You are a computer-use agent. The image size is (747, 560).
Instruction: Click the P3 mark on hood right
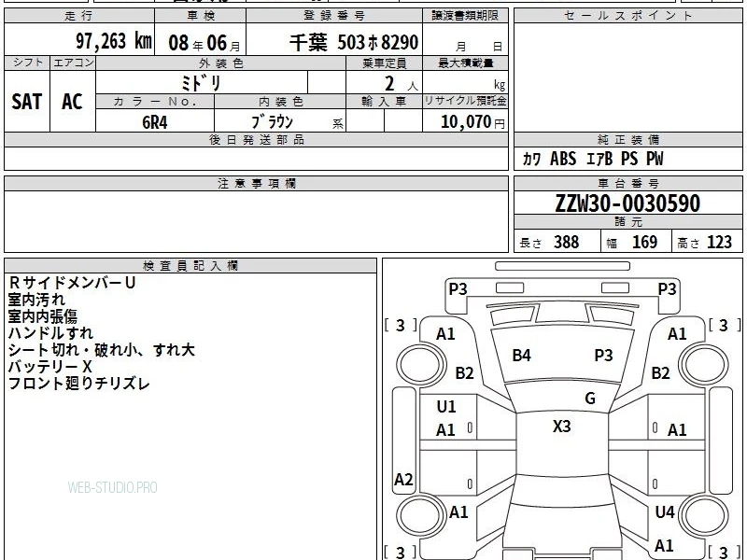[x=603, y=356]
